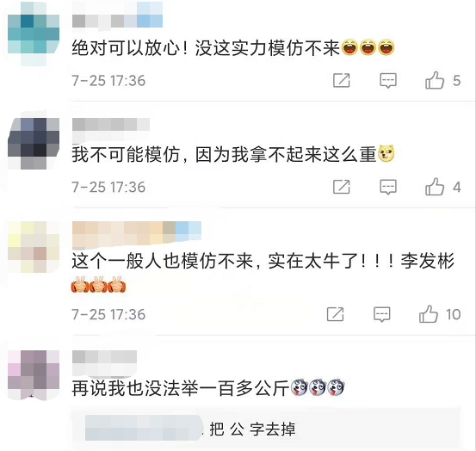Reply to the comment beginning 我不可能模仿
Viewport: 476px width, 451px height.
388,187
